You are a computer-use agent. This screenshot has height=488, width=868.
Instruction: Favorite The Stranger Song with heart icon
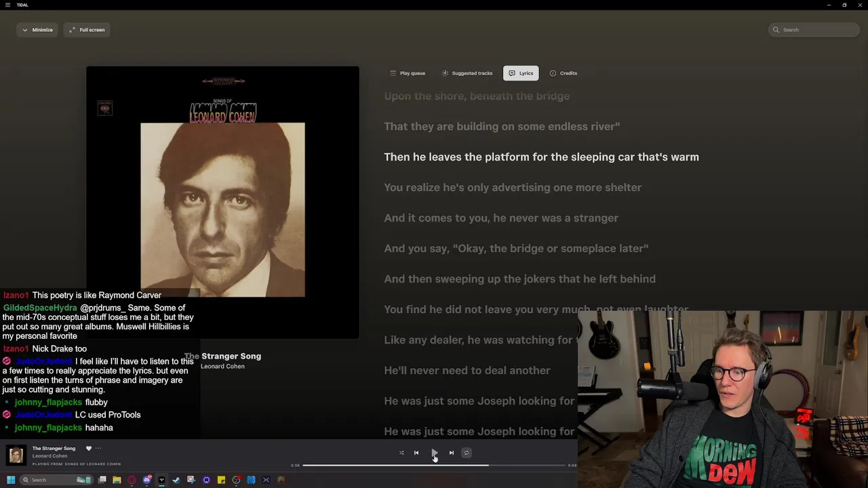click(88, 448)
